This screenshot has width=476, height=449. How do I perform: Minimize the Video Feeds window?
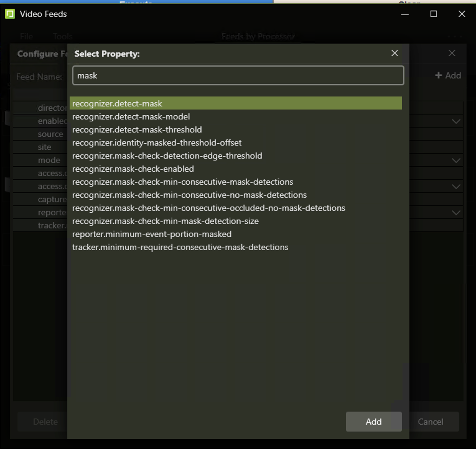[x=405, y=14]
